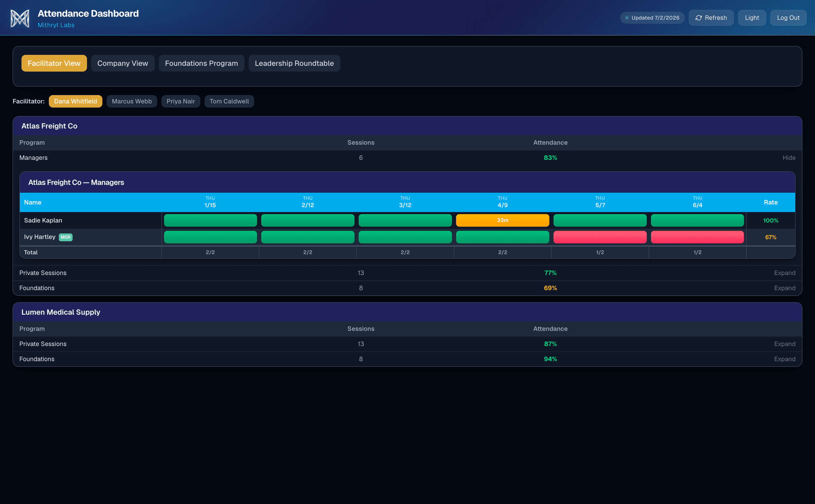Click the Atlas Freight Co — Managers subheading
The width and height of the screenshot is (815, 504).
tap(76, 182)
